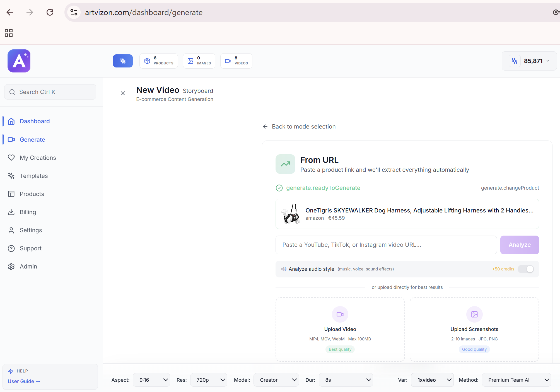Screen dimensions: 560x392
Task: Click the browser reload icon
Action: pos(50,12)
